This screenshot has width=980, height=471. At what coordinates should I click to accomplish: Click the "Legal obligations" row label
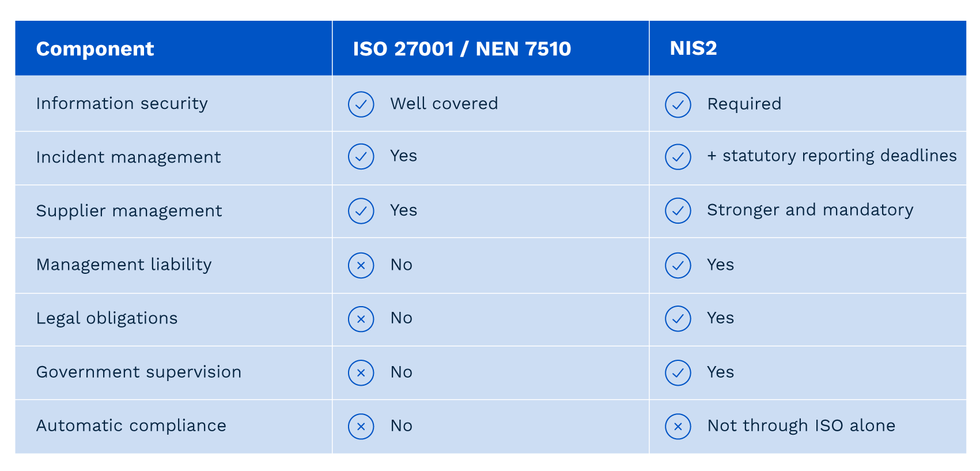pyautogui.click(x=107, y=318)
